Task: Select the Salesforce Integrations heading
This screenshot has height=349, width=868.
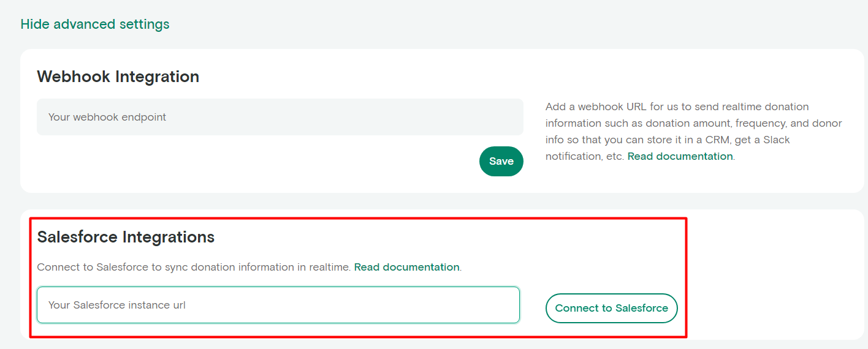Action: 126,237
